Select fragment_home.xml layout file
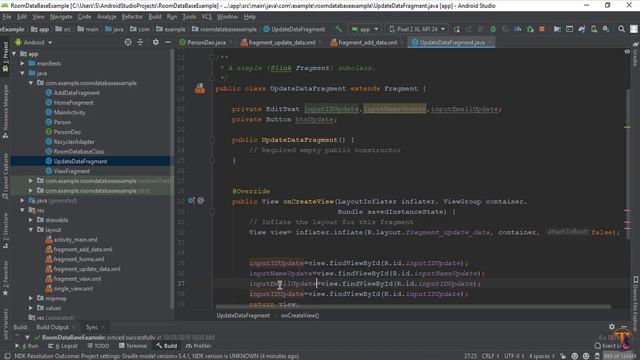 tap(79, 259)
